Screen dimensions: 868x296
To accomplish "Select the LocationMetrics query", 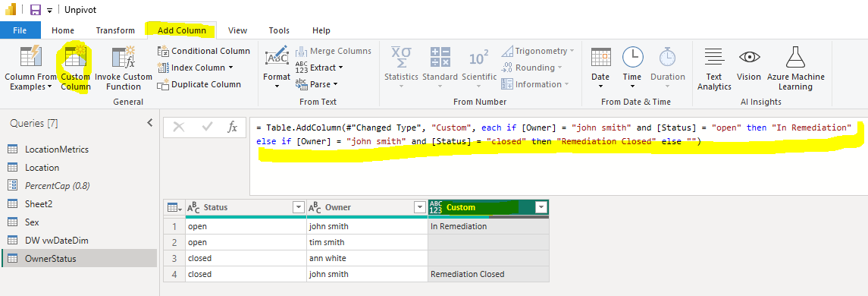I will (x=79, y=149).
